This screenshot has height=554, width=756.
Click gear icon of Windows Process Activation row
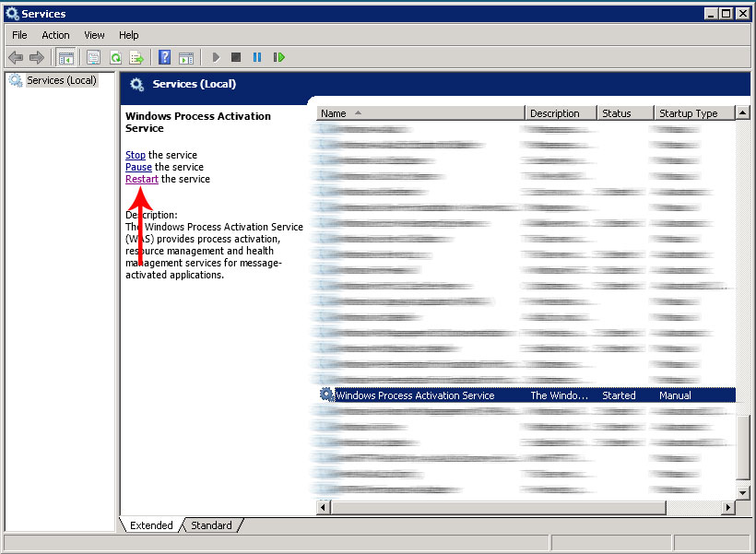coord(326,395)
